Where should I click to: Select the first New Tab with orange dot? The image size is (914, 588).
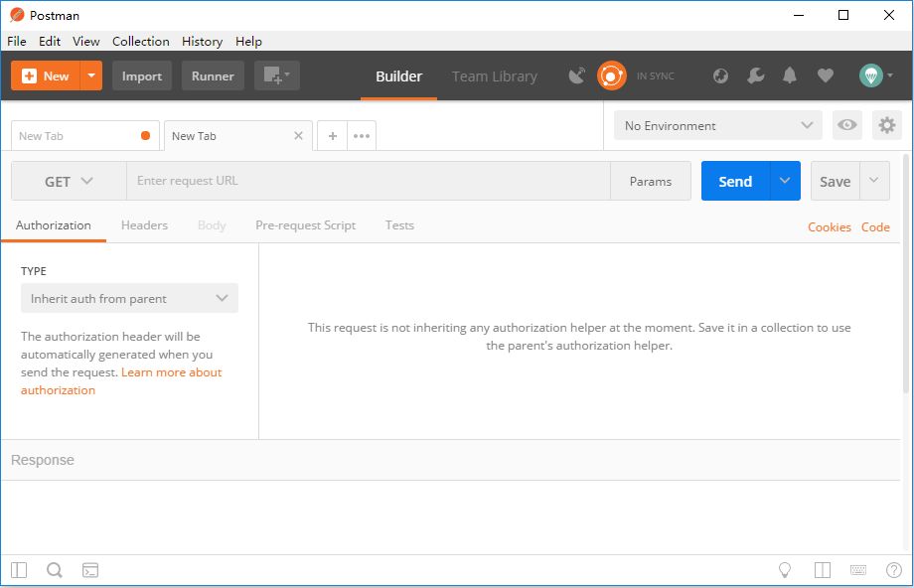point(85,136)
